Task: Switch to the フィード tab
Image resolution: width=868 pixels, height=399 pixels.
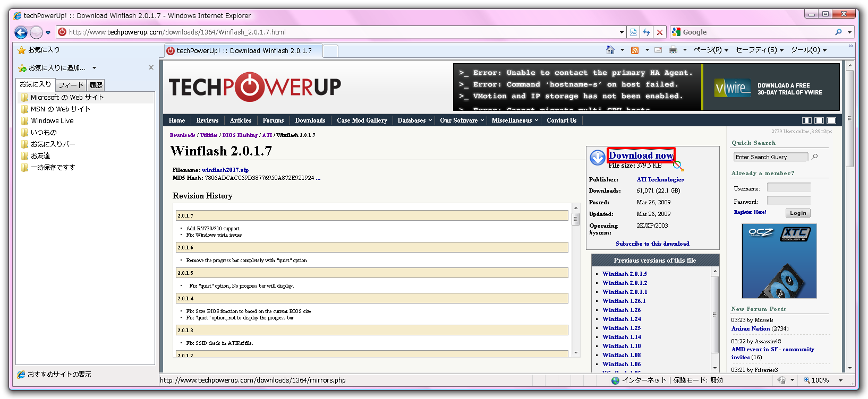Action: 71,85
